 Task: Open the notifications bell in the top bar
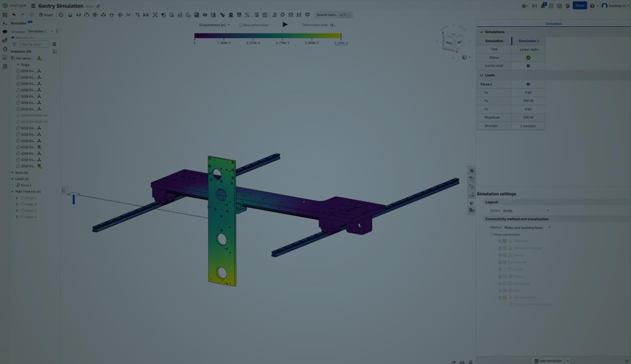pos(542,6)
